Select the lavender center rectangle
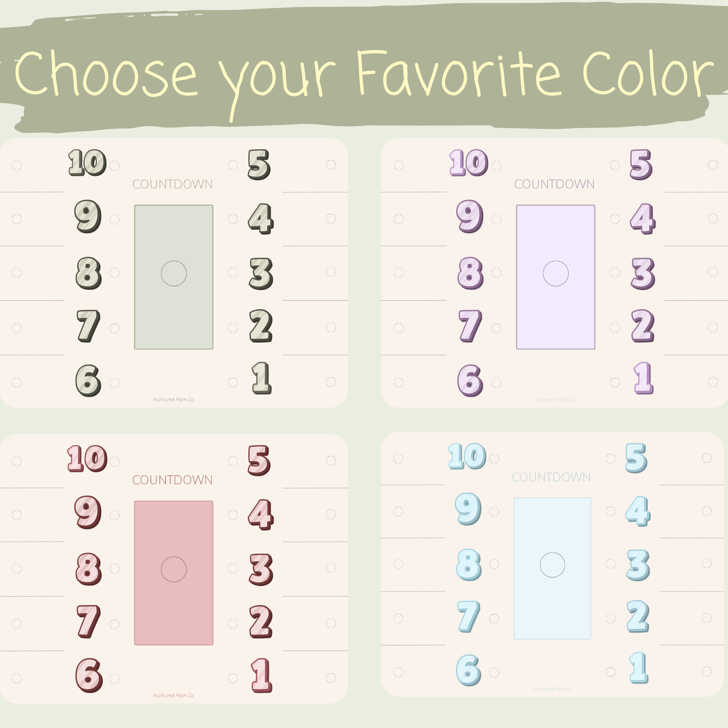 556,277
